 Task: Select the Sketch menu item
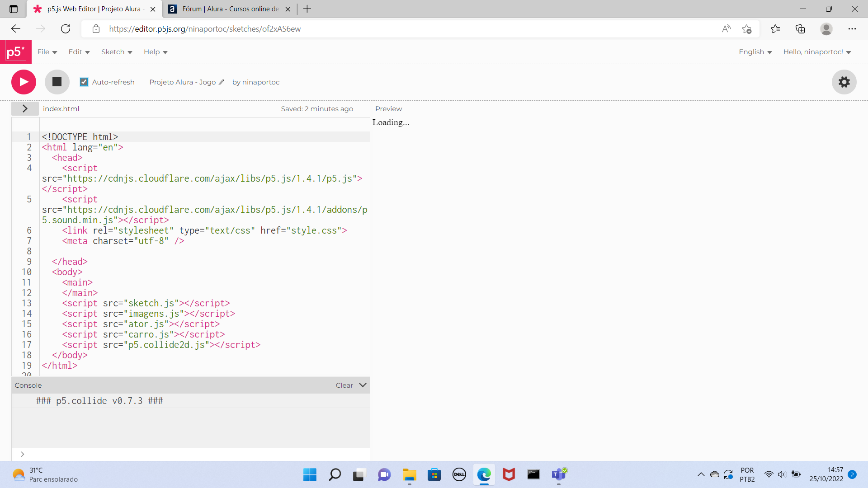[116, 52]
